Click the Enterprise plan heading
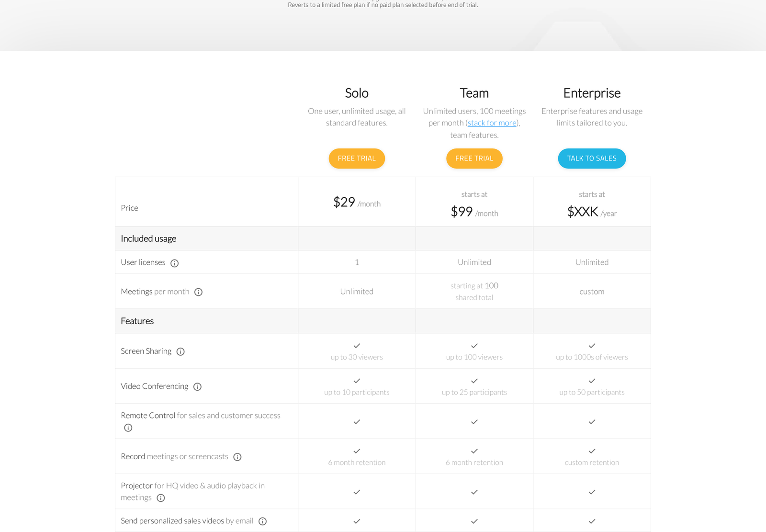 point(592,93)
